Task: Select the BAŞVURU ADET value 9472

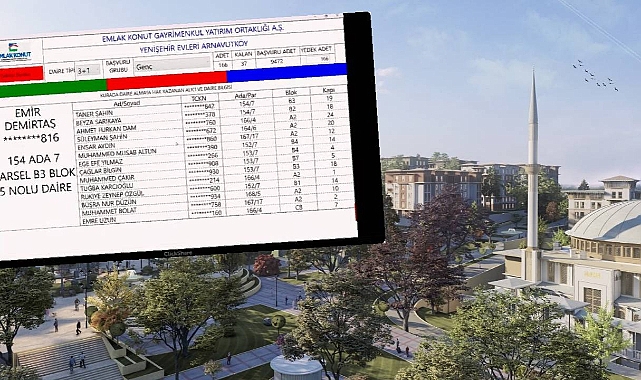Action: [x=277, y=62]
